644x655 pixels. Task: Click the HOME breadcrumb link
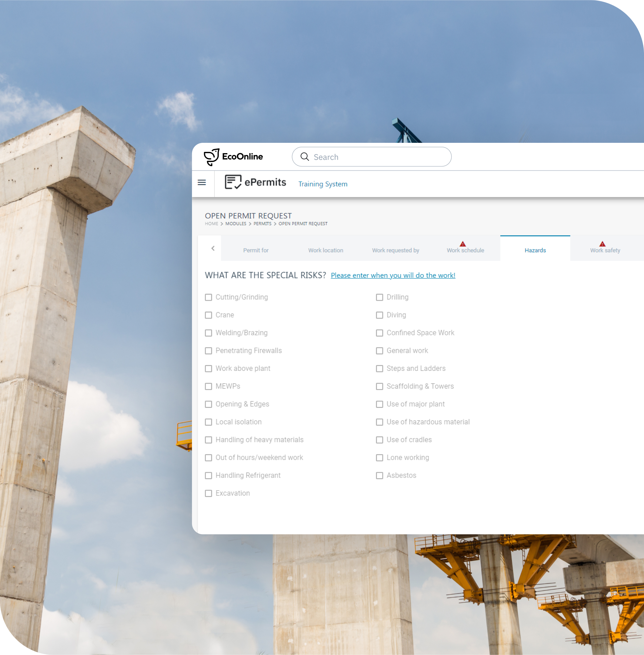click(211, 223)
